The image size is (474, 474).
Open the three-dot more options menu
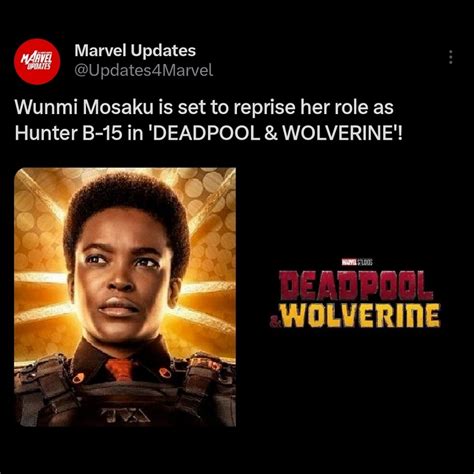[x=451, y=57]
